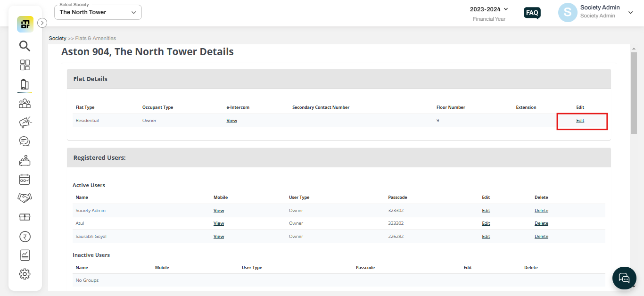Open the Society Admin profile menu
This screenshot has height=296, width=644.
point(596,13)
